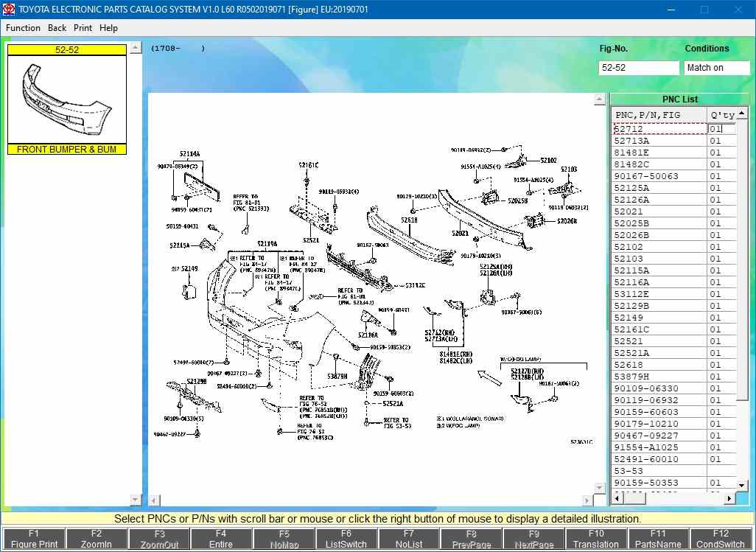Select part number row 90159-60603
Viewport: 756px width, 552px height.
674,412
